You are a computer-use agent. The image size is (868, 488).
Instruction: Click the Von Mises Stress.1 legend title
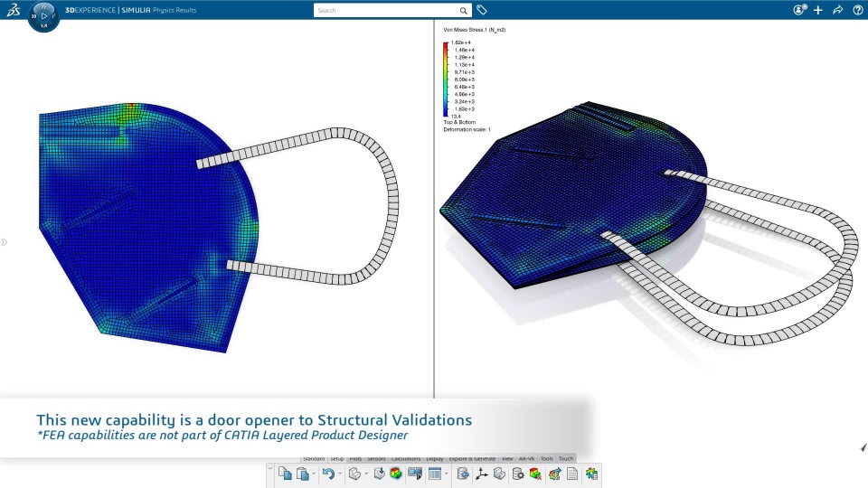pyautogui.click(x=475, y=30)
